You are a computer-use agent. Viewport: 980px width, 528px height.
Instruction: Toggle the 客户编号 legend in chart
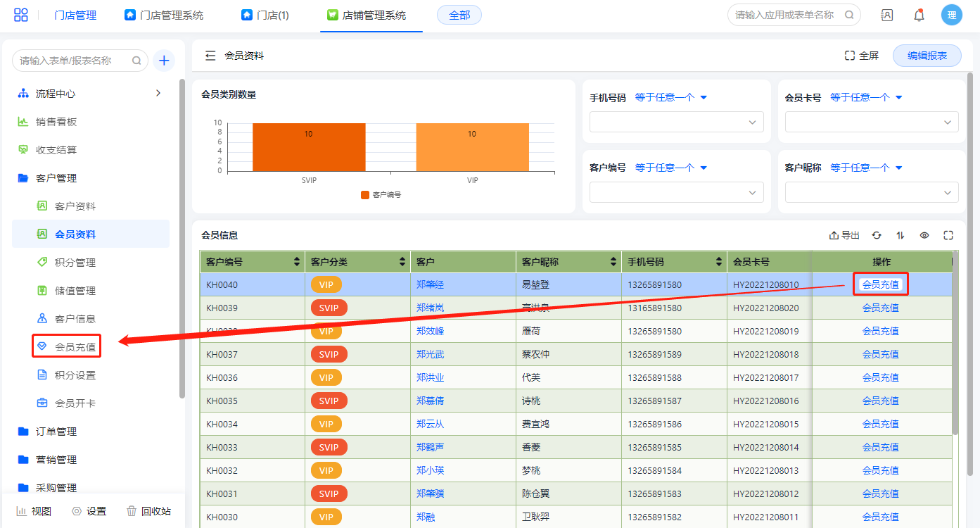(x=381, y=195)
